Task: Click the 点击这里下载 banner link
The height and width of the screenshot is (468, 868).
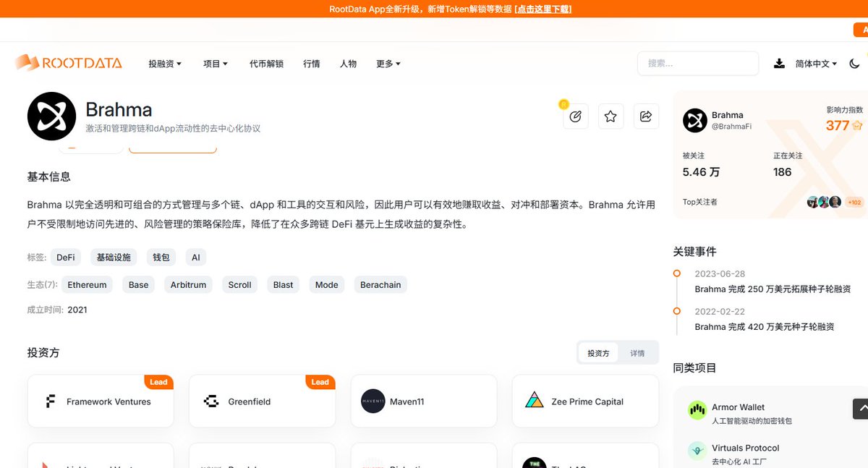Action: (x=542, y=9)
